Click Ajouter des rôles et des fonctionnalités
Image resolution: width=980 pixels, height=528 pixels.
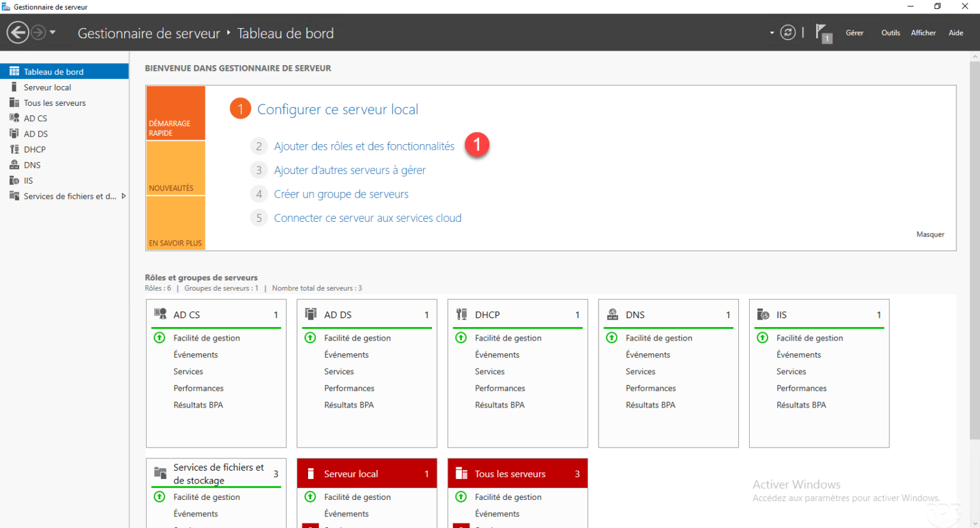click(x=364, y=147)
